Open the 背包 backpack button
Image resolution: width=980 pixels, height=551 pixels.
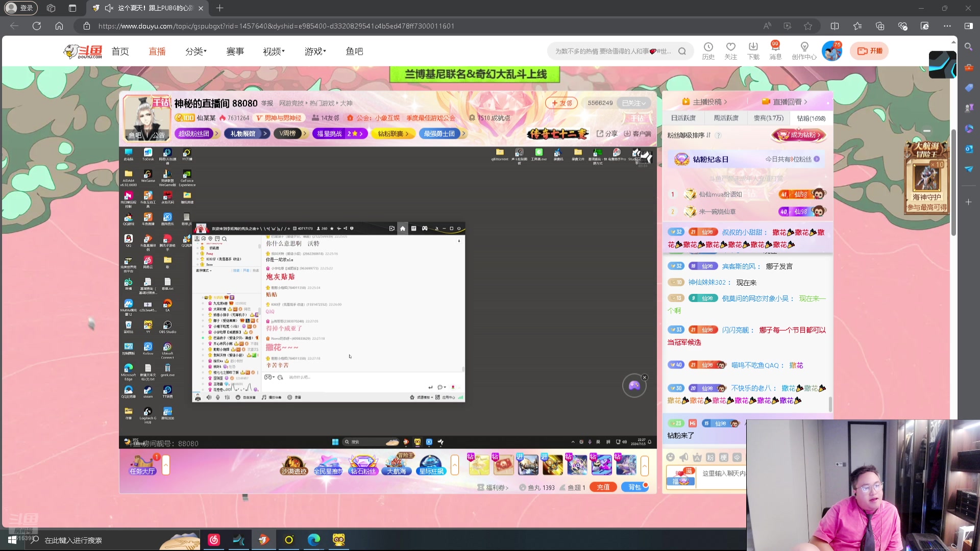(634, 487)
